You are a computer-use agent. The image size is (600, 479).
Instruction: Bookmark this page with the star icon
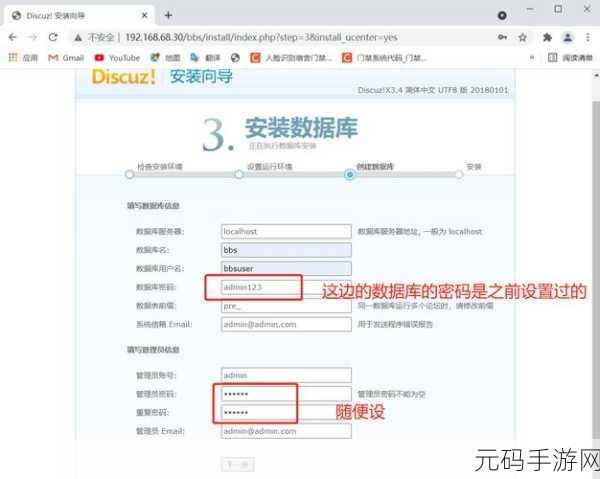(522, 37)
